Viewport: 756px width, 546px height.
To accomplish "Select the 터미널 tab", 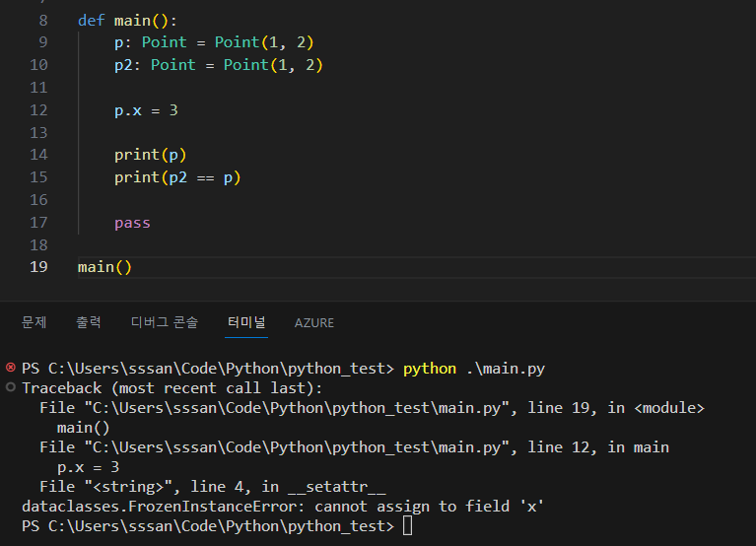I will 245,322.
